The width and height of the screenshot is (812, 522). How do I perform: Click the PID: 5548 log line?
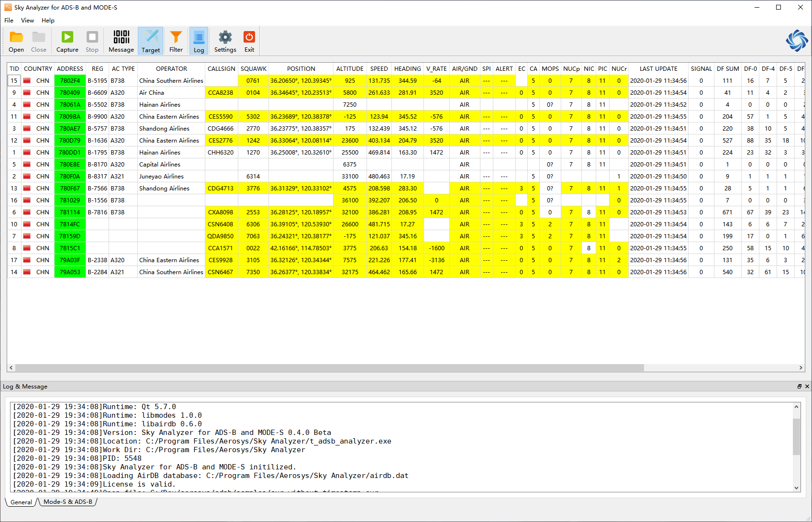[77, 458]
